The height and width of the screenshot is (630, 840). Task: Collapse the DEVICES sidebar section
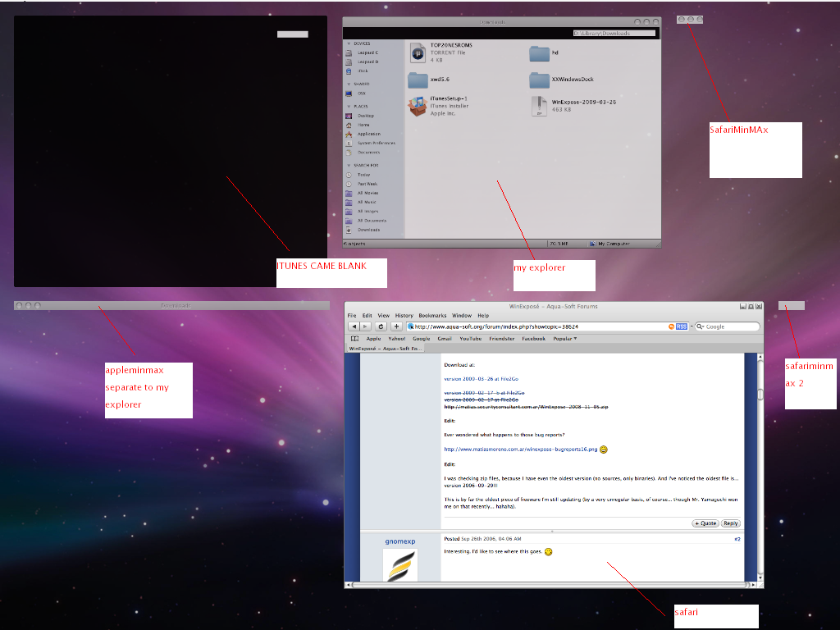coord(349,43)
